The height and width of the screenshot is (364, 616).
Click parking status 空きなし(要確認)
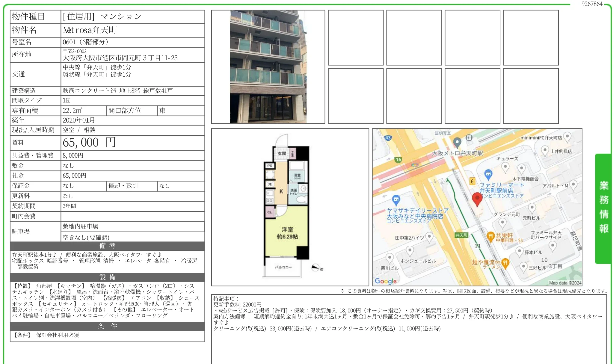click(x=86, y=237)
